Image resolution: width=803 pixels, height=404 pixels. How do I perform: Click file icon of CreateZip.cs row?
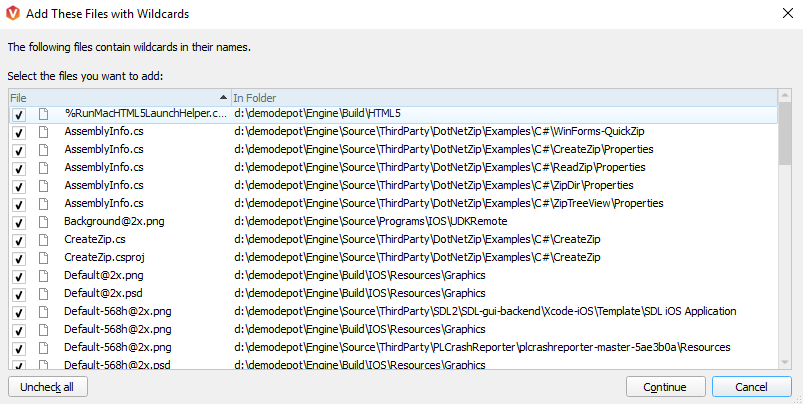tap(44, 240)
